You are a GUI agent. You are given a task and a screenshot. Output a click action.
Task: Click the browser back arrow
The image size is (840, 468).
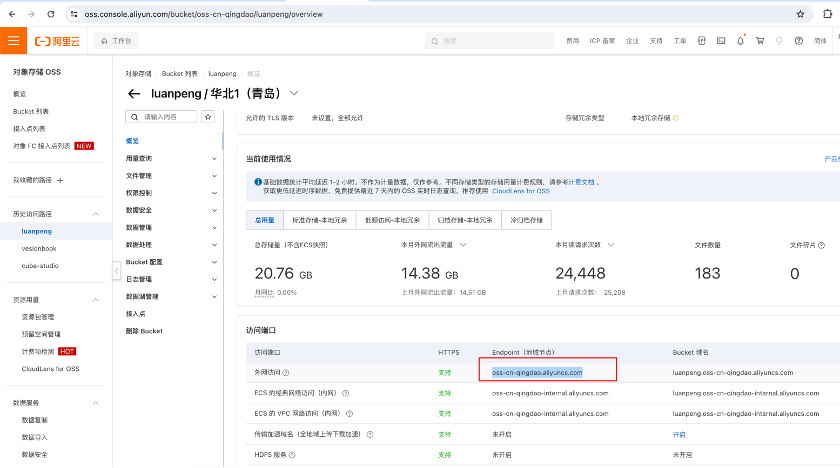coord(12,14)
